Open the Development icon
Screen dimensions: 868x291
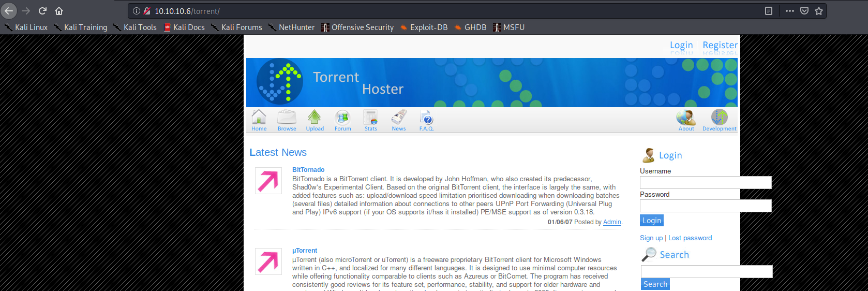tap(719, 120)
